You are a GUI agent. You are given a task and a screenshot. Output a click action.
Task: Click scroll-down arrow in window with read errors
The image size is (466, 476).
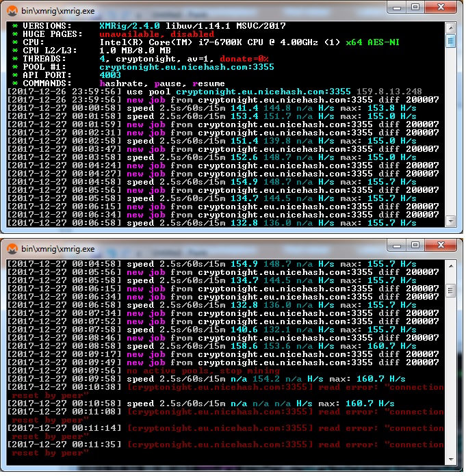pyautogui.click(x=451, y=460)
